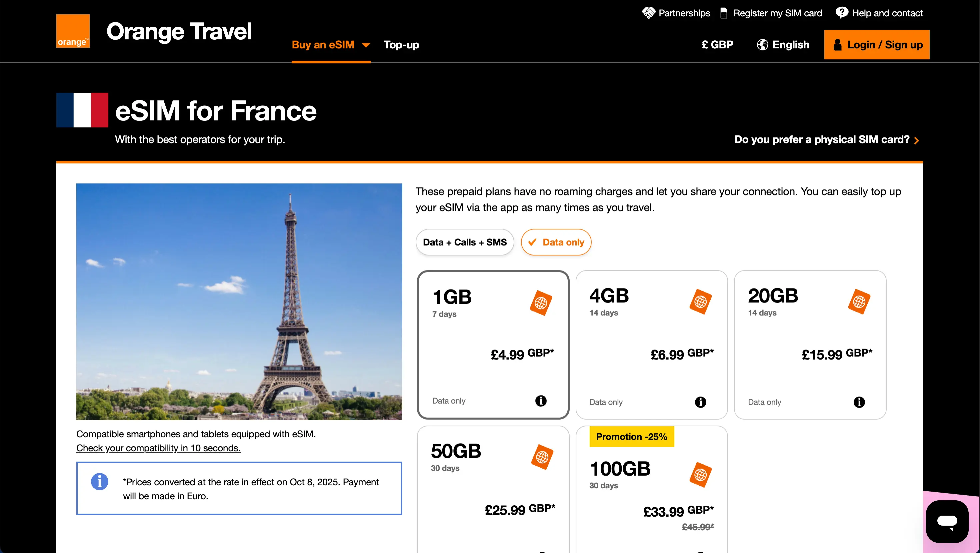
Task: Click the English language globe icon
Action: pyautogui.click(x=762, y=45)
